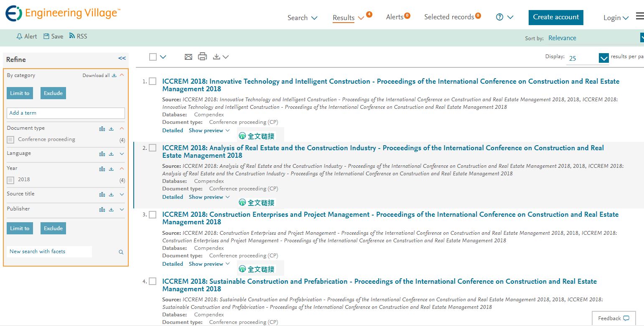Open the Sustainable Construction and Prefabrication title
This screenshot has width=644, height=326.
(x=379, y=285)
